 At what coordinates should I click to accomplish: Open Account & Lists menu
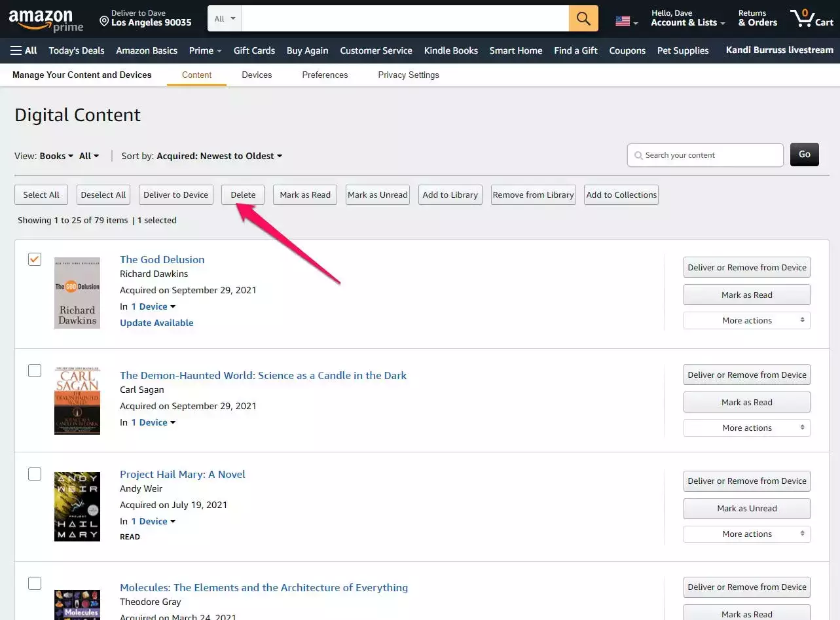(687, 18)
